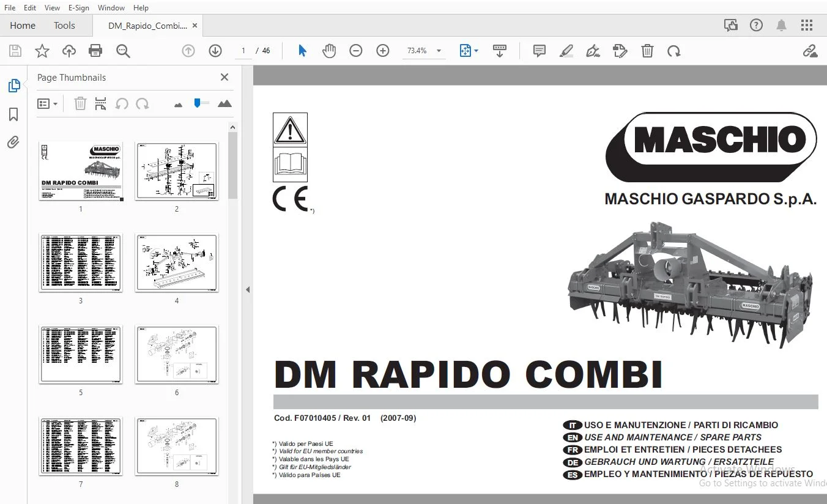This screenshot has height=504, width=827.
Task: Open the thumbnails options menu
Action: 47,103
